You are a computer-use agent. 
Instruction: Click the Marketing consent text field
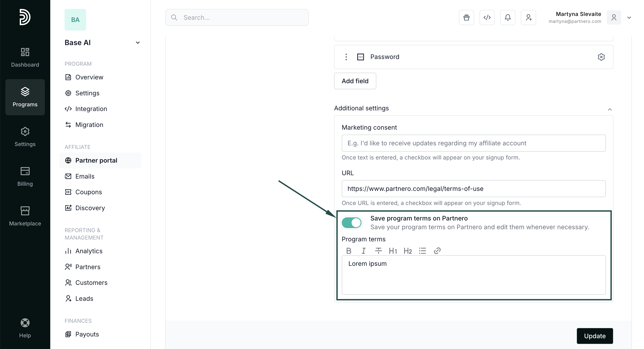tap(473, 143)
